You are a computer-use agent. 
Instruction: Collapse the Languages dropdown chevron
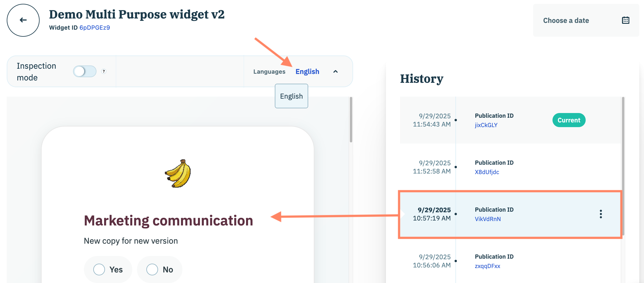tap(335, 71)
